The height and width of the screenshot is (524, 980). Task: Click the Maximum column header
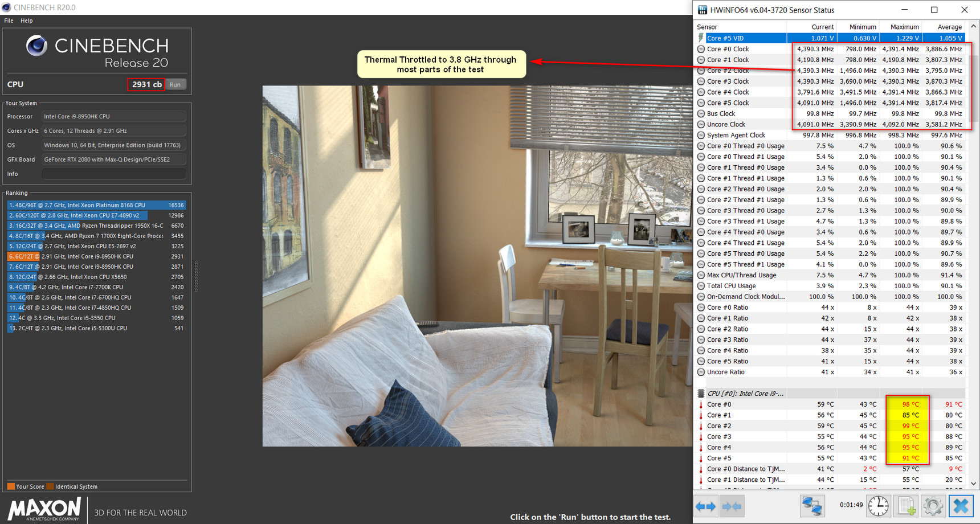[900, 27]
